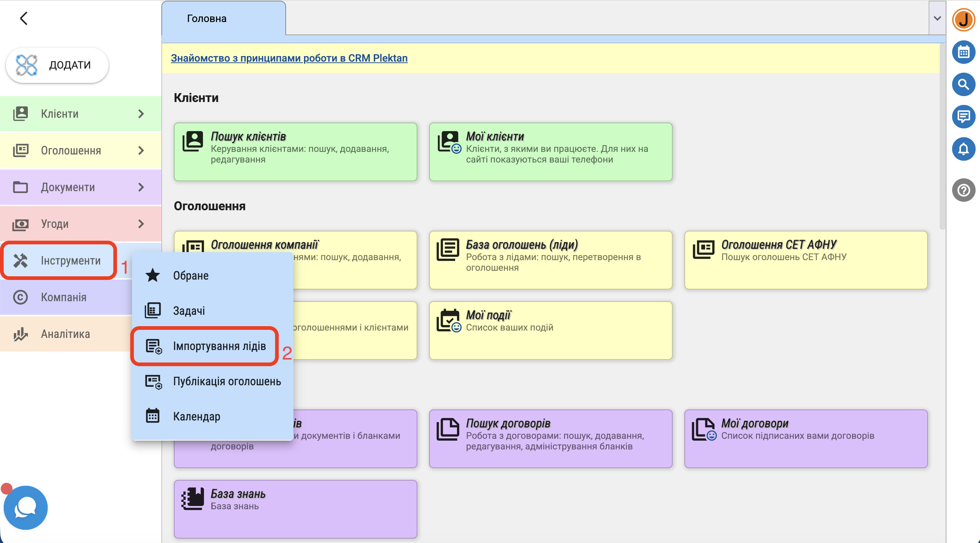The width and height of the screenshot is (980, 543).
Task: Expand the Оголошення sidebar chevron
Action: 141,150
